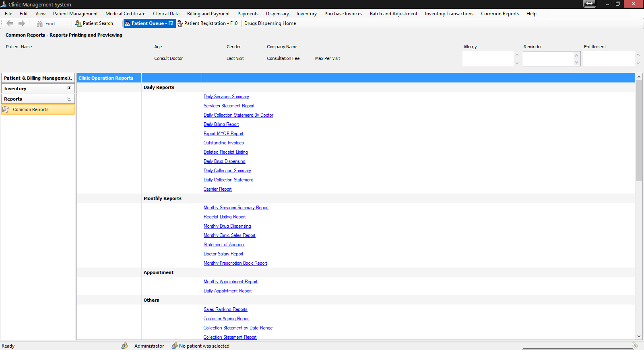Click Allergy box up arrow
The image size is (644, 350).
(x=517, y=55)
